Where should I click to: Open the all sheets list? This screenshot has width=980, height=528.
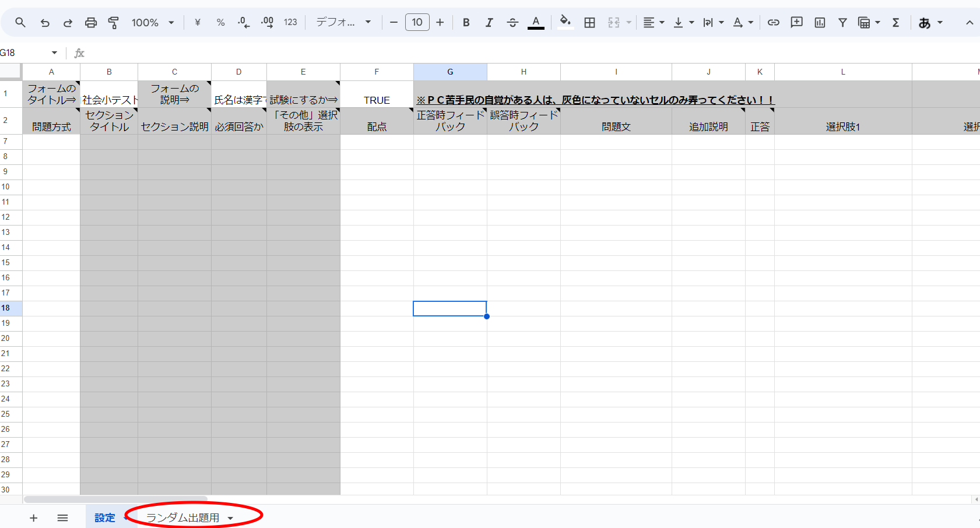[63, 518]
